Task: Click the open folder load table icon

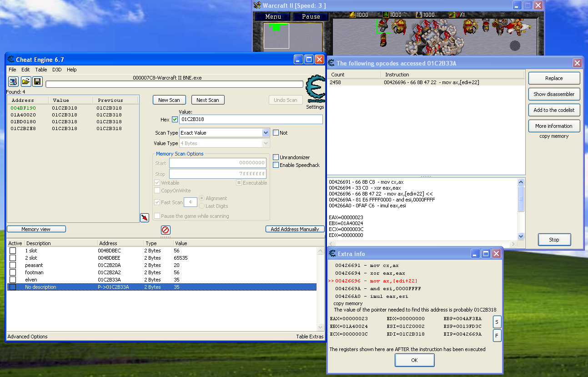Action: pyautogui.click(x=25, y=81)
